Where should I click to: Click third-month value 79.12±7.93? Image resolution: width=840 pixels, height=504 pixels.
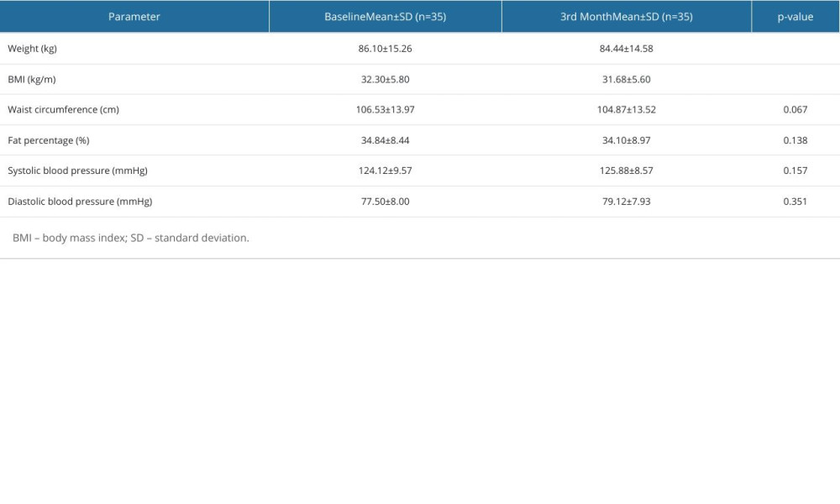point(627,202)
